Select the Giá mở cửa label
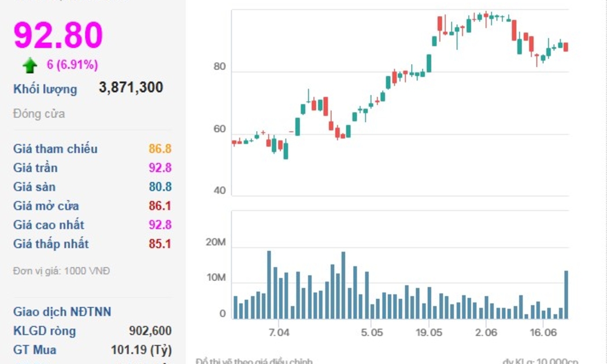 (46, 206)
